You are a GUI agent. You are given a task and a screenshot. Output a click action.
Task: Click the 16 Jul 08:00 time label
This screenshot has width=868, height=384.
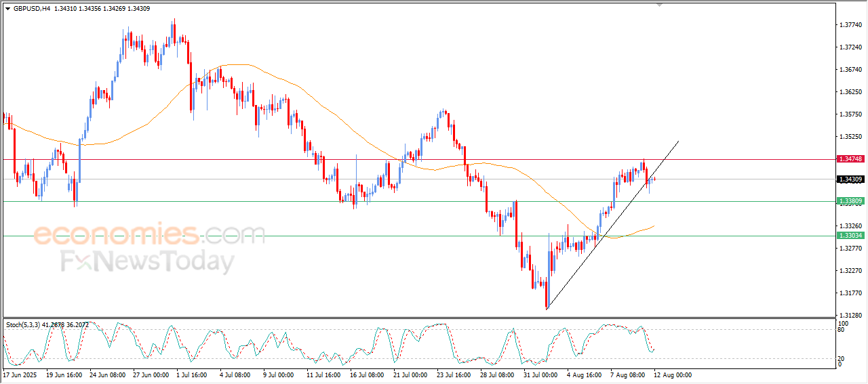pyautogui.click(x=366, y=375)
